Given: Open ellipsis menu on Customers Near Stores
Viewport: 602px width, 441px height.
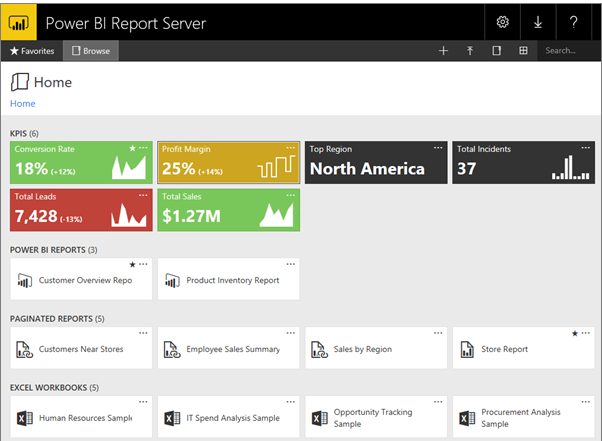Looking at the screenshot, I should point(143,333).
